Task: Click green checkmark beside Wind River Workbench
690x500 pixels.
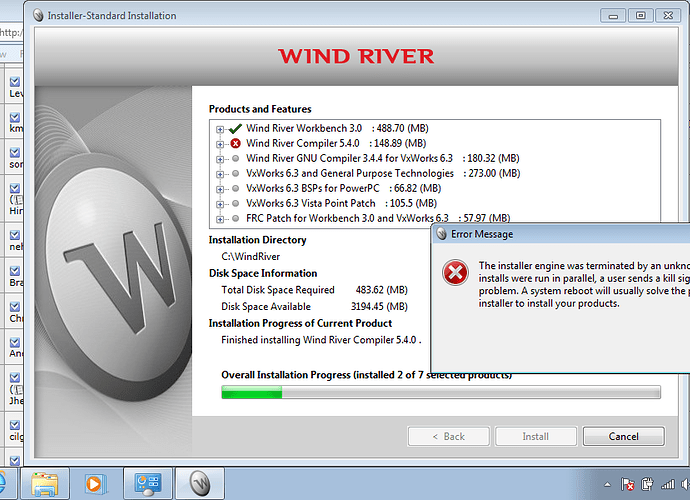Action: point(235,129)
